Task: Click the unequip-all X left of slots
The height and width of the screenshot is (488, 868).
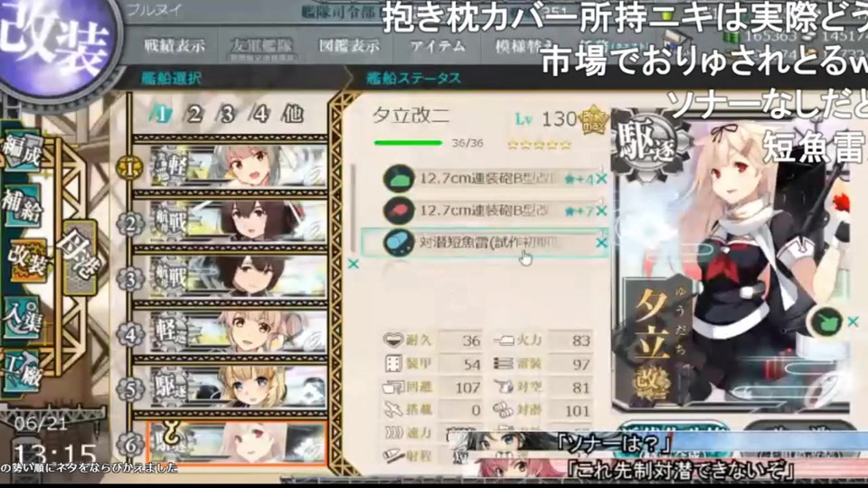Action: coord(354,264)
